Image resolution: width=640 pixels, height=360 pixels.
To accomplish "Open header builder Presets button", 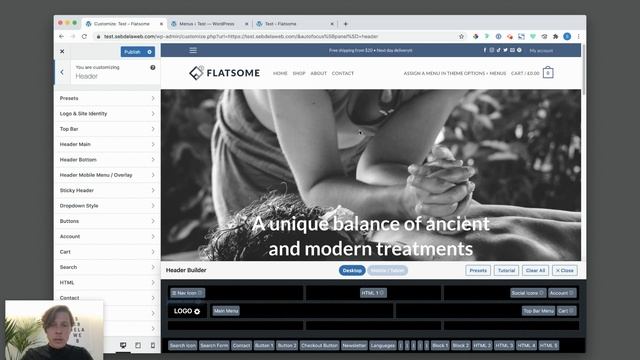I will click(x=478, y=270).
